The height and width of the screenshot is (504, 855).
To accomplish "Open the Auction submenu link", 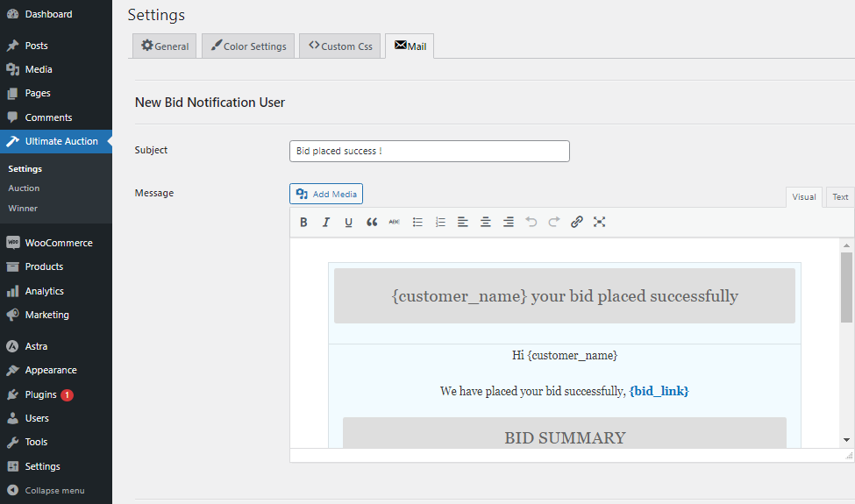I will coord(24,188).
